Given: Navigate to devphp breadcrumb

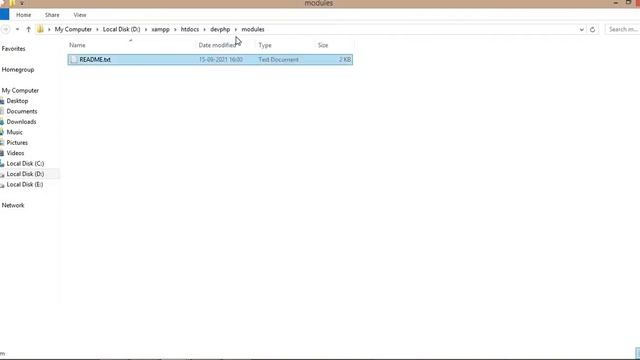Looking at the screenshot, I should coord(220,29).
